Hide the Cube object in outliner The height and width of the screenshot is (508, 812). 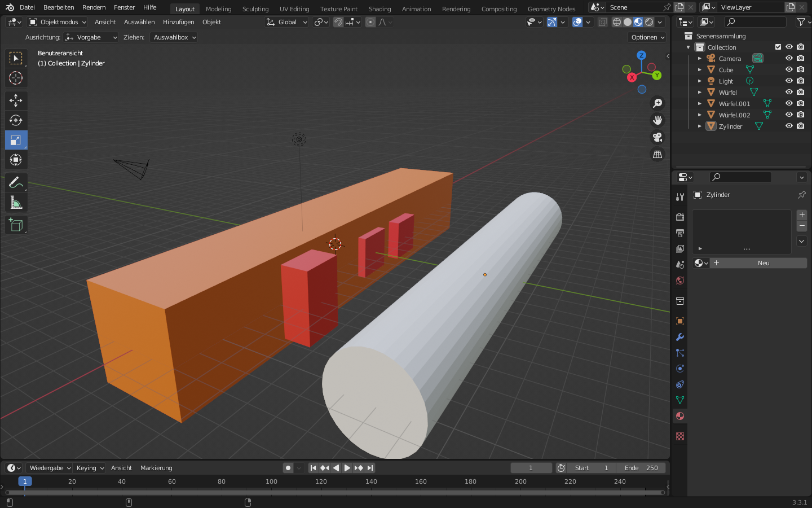(x=789, y=69)
